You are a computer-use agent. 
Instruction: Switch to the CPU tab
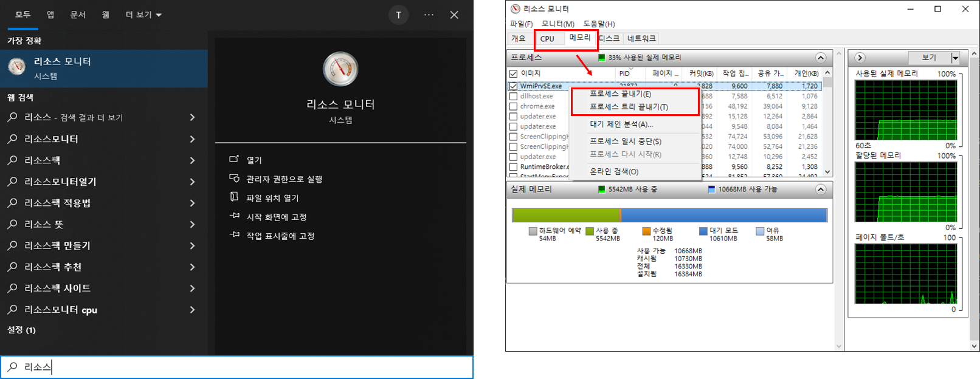pyautogui.click(x=547, y=39)
